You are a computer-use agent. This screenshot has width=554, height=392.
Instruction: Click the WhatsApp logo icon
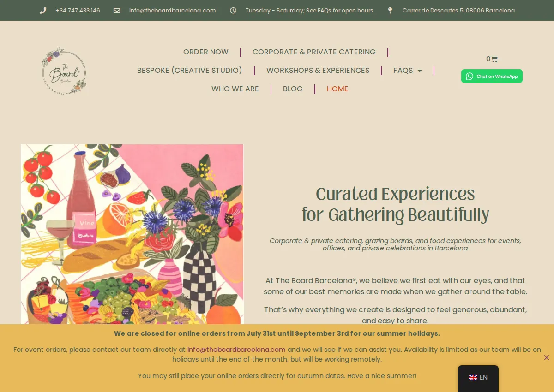pyautogui.click(x=470, y=76)
